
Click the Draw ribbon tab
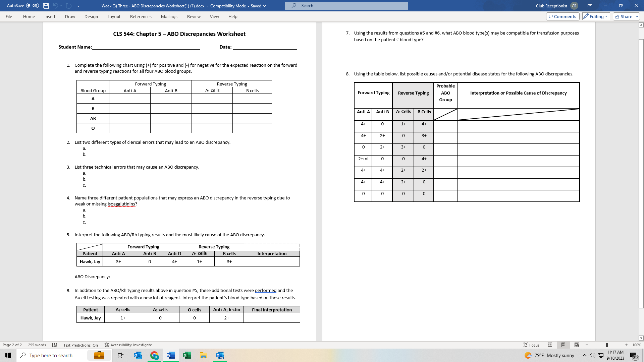(70, 16)
